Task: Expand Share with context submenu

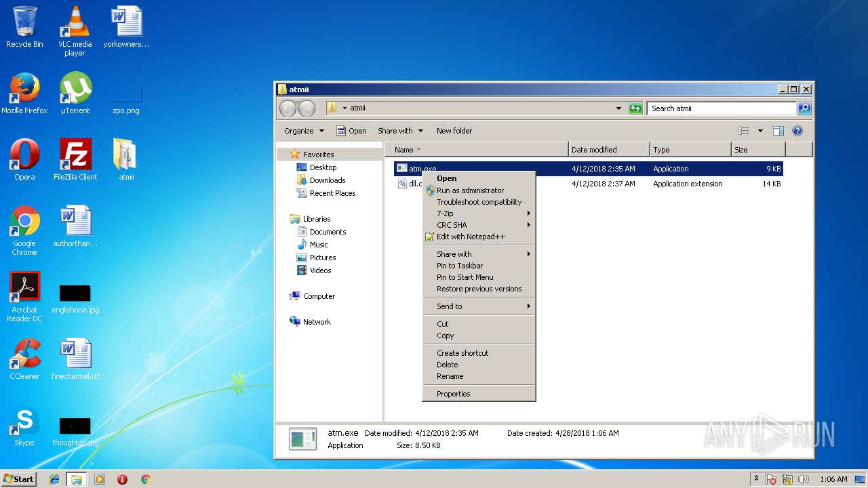Action: tap(479, 254)
